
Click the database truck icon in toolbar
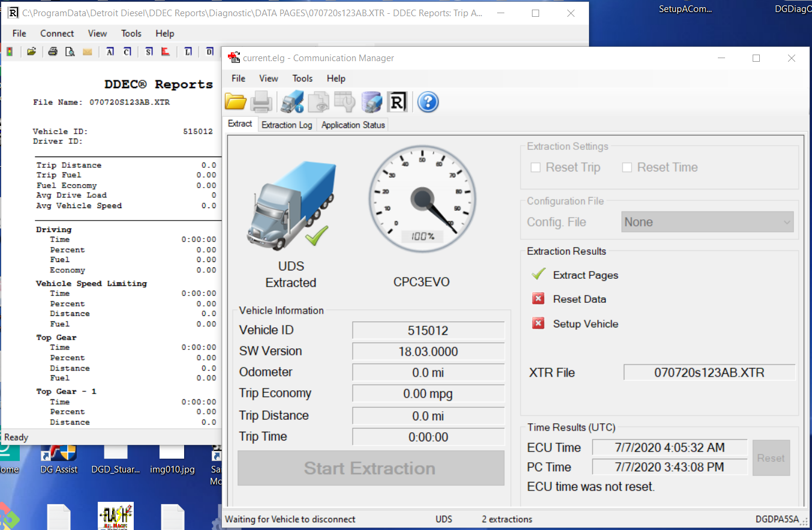pyautogui.click(x=372, y=103)
